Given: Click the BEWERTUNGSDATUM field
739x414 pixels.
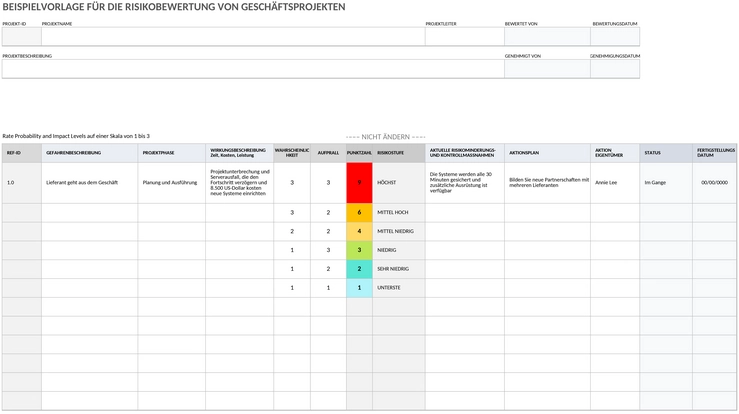Looking at the screenshot, I should [x=615, y=36].
